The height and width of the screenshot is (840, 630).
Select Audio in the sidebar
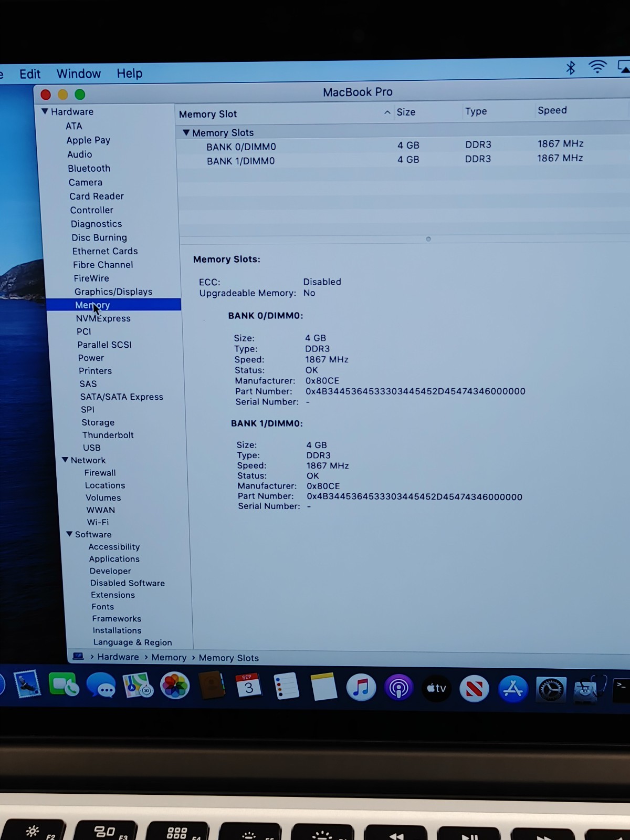pyautogui.click(x=79, y=154)
